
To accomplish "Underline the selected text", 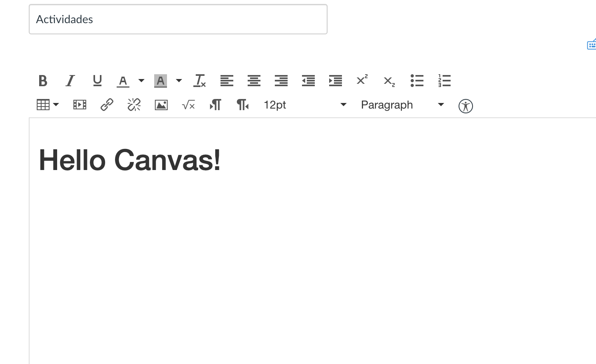I will [x=97, y=81].
